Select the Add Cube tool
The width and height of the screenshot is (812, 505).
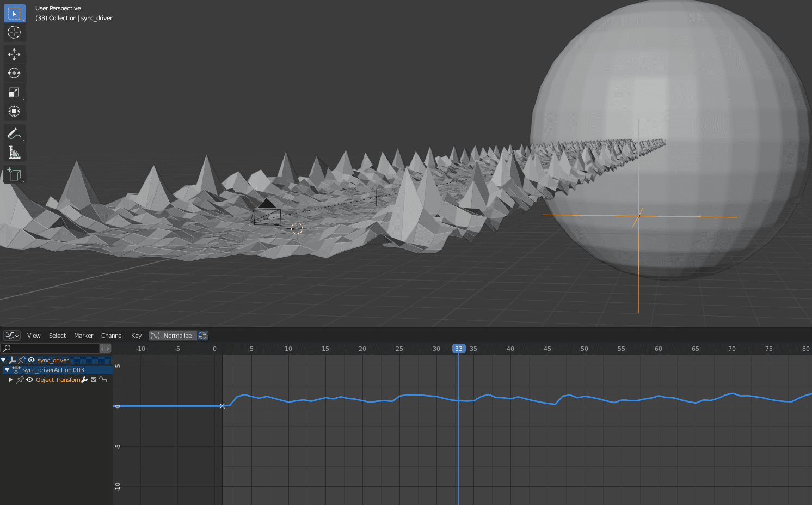click(x=14, y=175)
